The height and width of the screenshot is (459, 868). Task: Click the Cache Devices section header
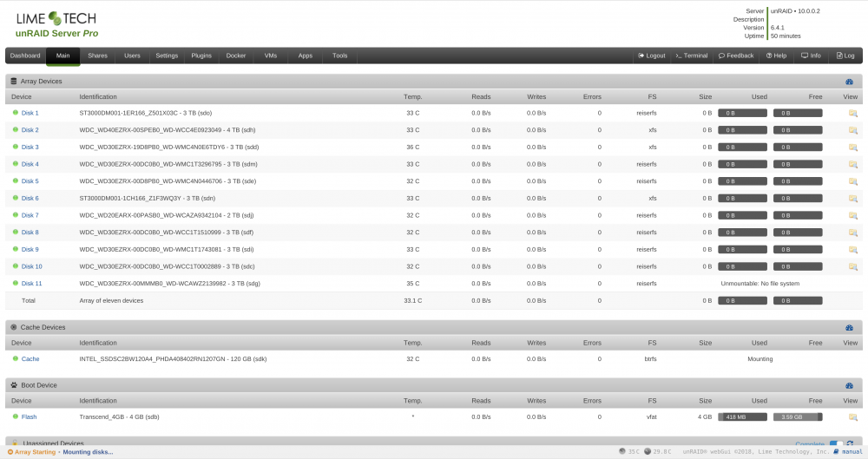tap(434, 328)
